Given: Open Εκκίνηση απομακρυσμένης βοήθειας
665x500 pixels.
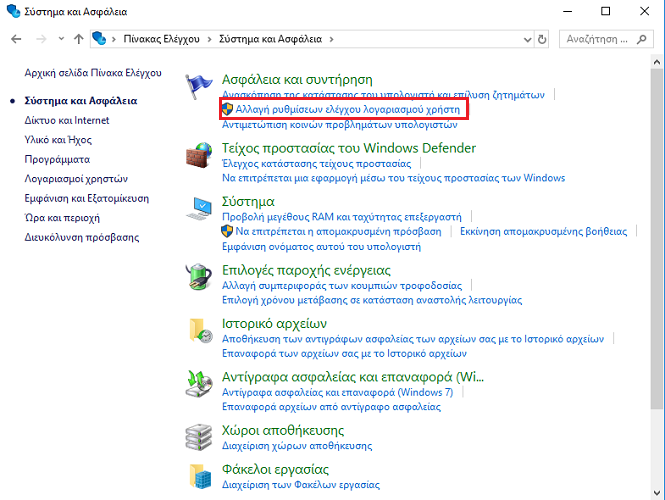Looking at the screenshot, I should pyautogui.click(x=543, y=232).
